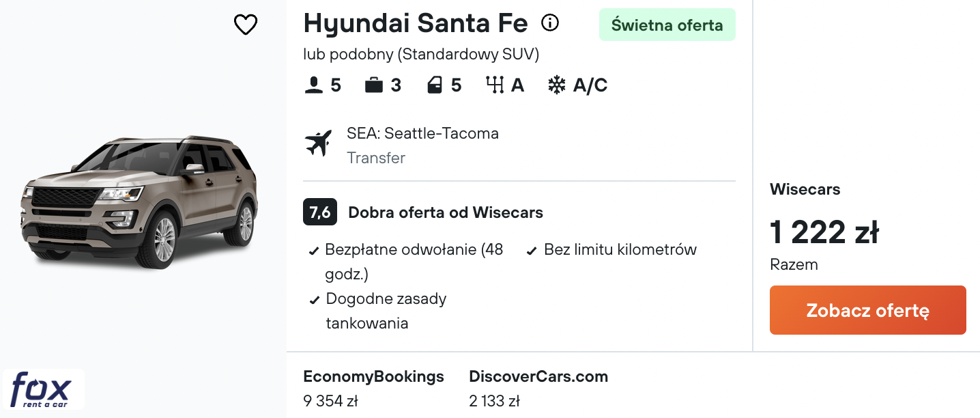Click the SUV car image
The image size is (980, 418).
[x=140, y=201]
